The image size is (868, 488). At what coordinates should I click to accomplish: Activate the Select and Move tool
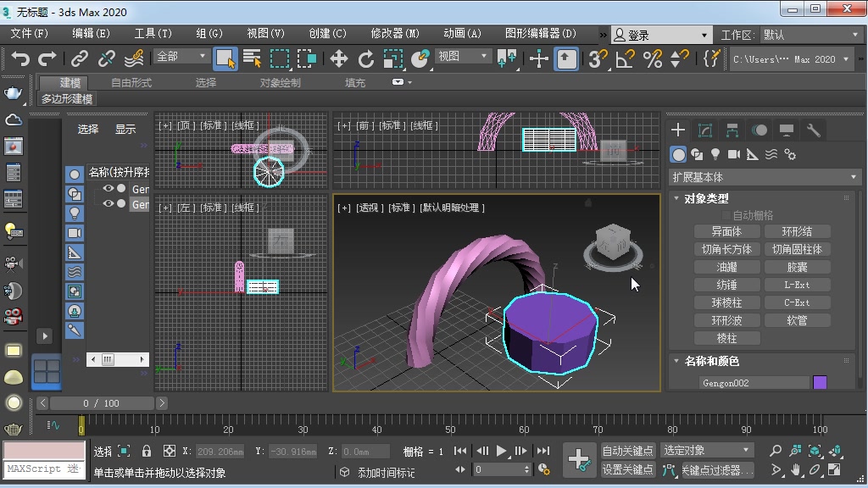pos(339,59)
